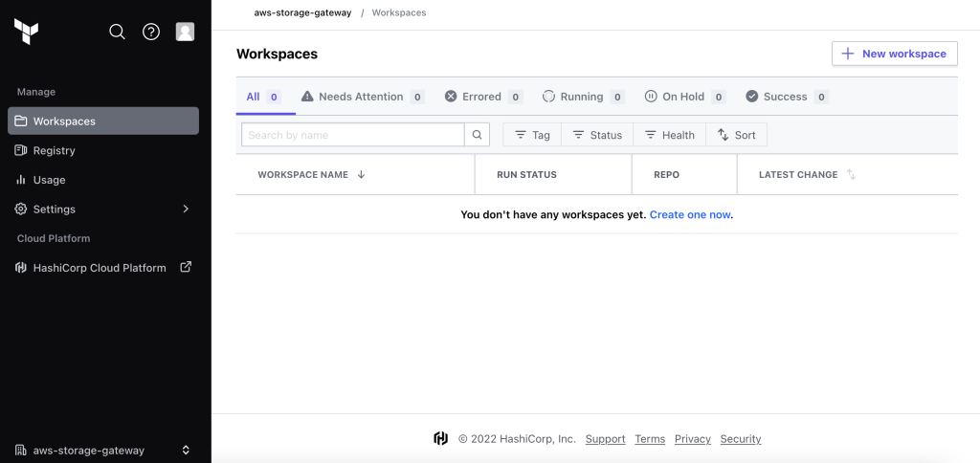This screenshot has height=463, width=980.
Task: Click the Registry icon in sidebar
Action: pyautogui.click(x=21, y=150)
